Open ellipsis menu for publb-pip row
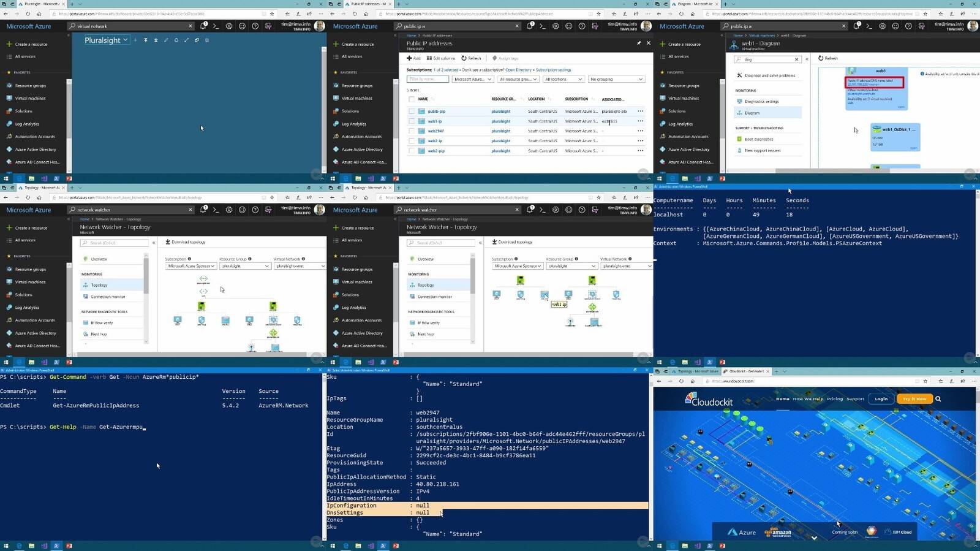The height and width of the screenshot is (551, 980). point(640,111)
